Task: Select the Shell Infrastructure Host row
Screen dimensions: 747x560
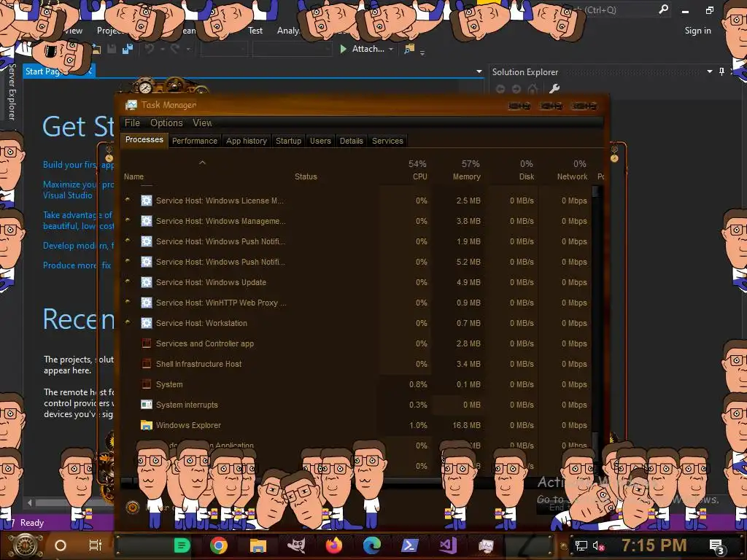Action: coord(356,364)
